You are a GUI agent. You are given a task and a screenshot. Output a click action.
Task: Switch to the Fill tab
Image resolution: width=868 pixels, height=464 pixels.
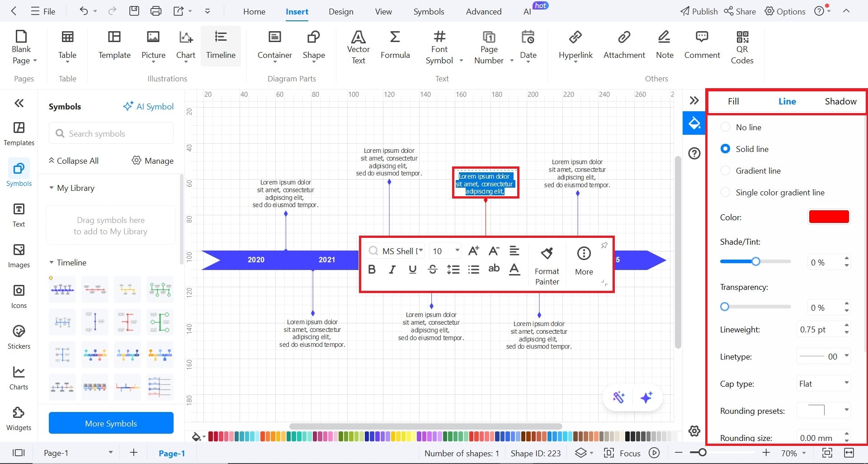click(x=733, y=101)
